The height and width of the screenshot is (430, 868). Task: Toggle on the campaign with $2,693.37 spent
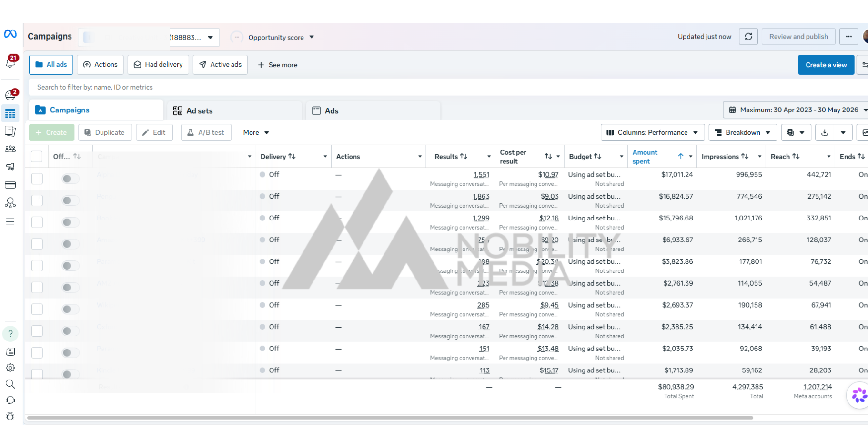70,309
